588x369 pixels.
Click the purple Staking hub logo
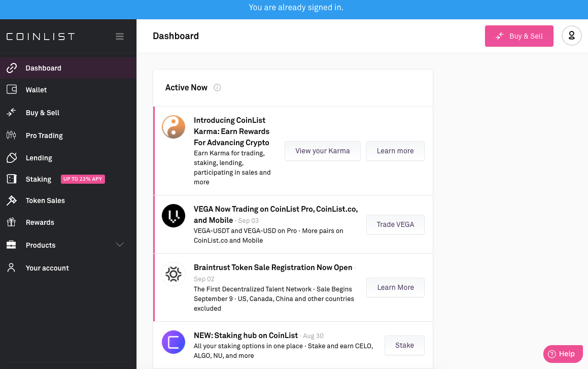[x=173, y=342]
